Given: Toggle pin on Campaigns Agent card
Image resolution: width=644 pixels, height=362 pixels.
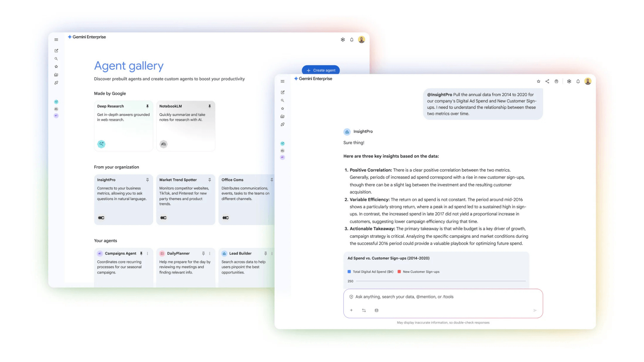Looking at the screenshot, I should 141,254.
